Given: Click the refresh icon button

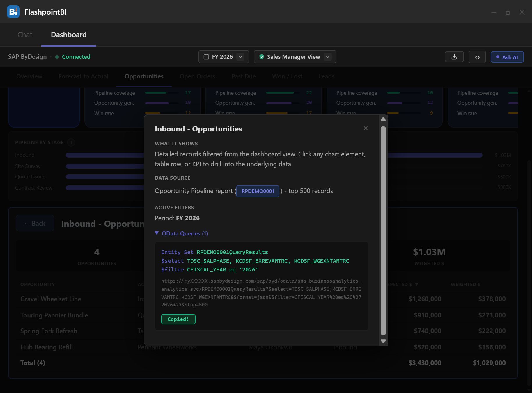Looking at the screenshot, I should point(477,57).
